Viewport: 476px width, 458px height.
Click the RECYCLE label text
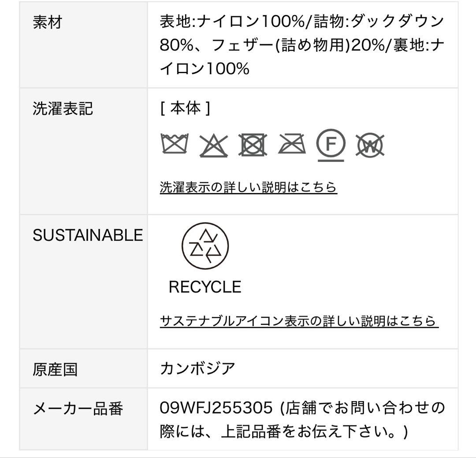(205, 287)
